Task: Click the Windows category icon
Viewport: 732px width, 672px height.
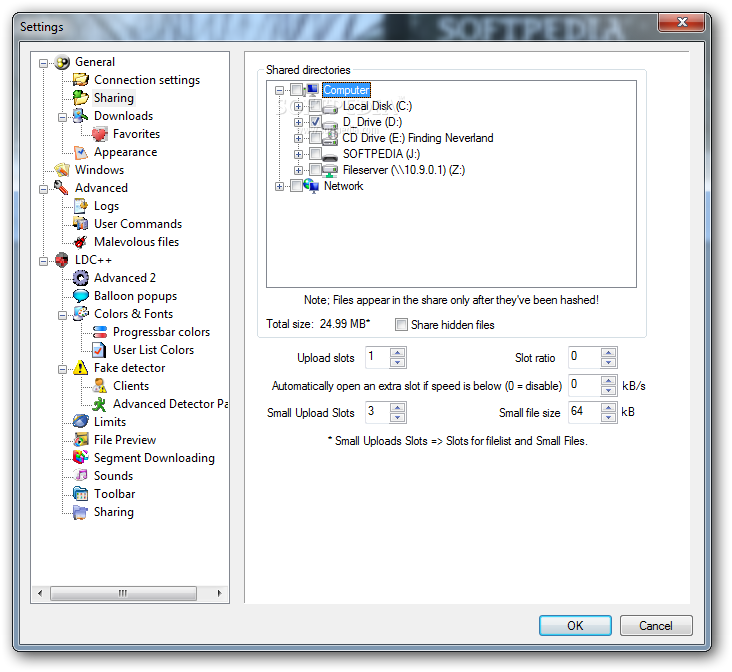Action: (62, 170)
